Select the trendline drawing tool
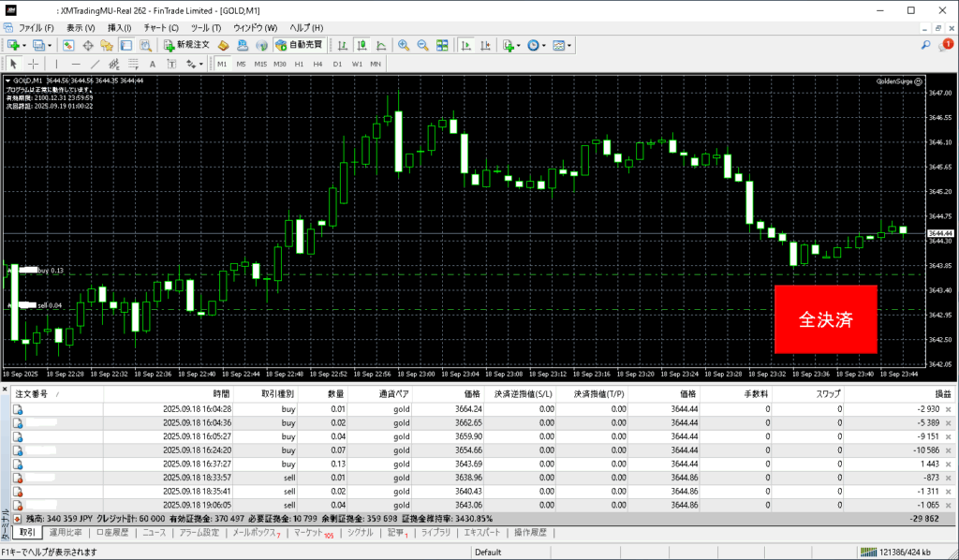The image size is (959, 560). [95, 64]
